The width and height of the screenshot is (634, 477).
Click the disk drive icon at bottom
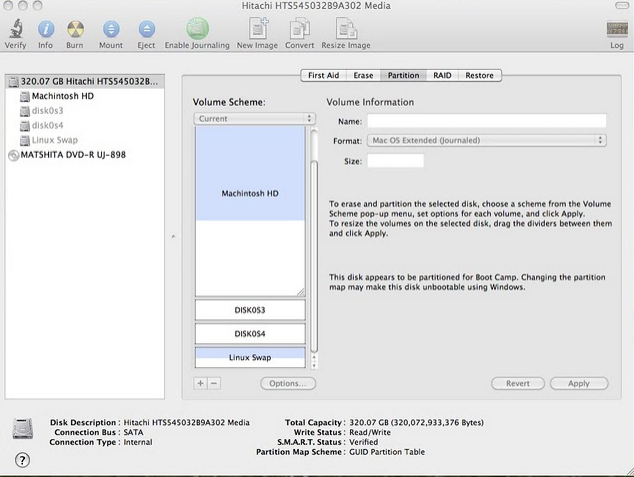[23, 428]
